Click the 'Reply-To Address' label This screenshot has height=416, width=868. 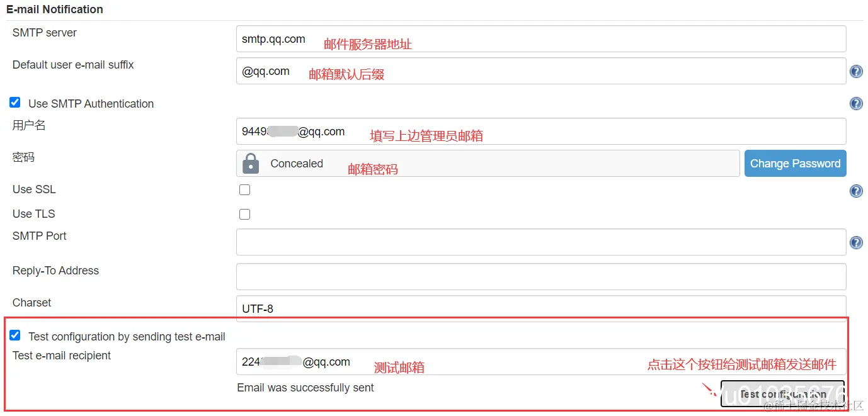(x=55, y=271)
